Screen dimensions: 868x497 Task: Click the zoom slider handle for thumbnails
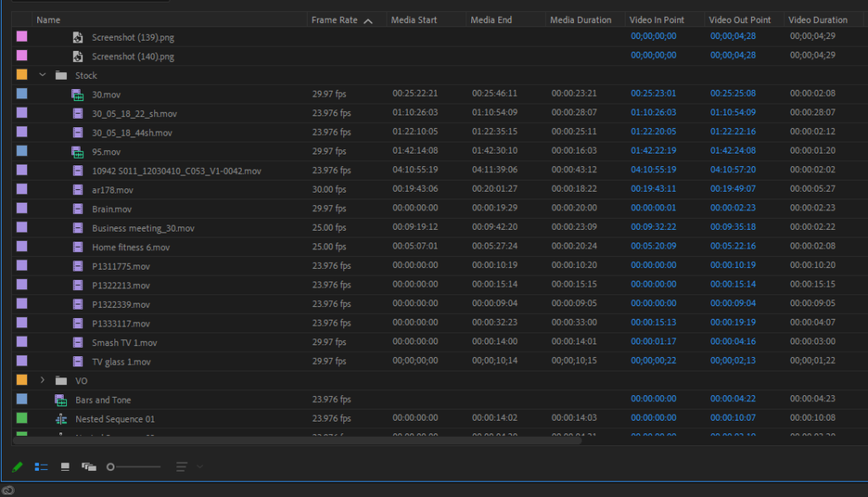pyautogui.click(x=111, y=466)
